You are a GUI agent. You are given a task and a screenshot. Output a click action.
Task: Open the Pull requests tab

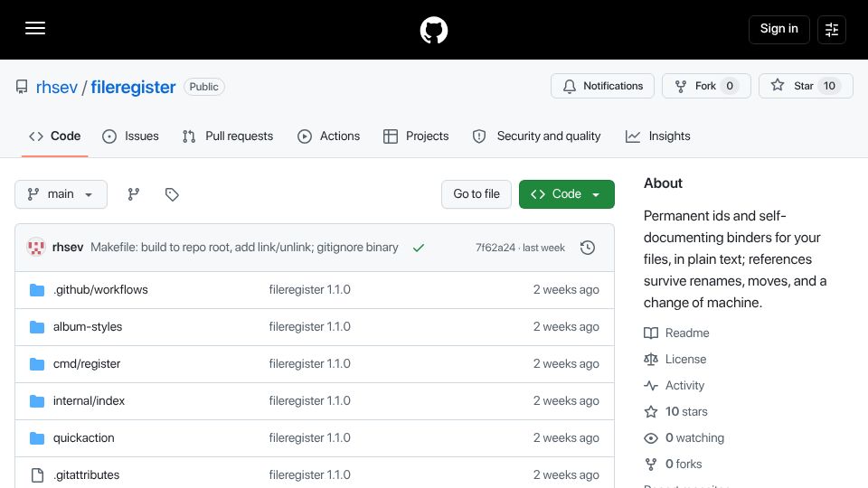pyautogui.click(x=228, y=136)
